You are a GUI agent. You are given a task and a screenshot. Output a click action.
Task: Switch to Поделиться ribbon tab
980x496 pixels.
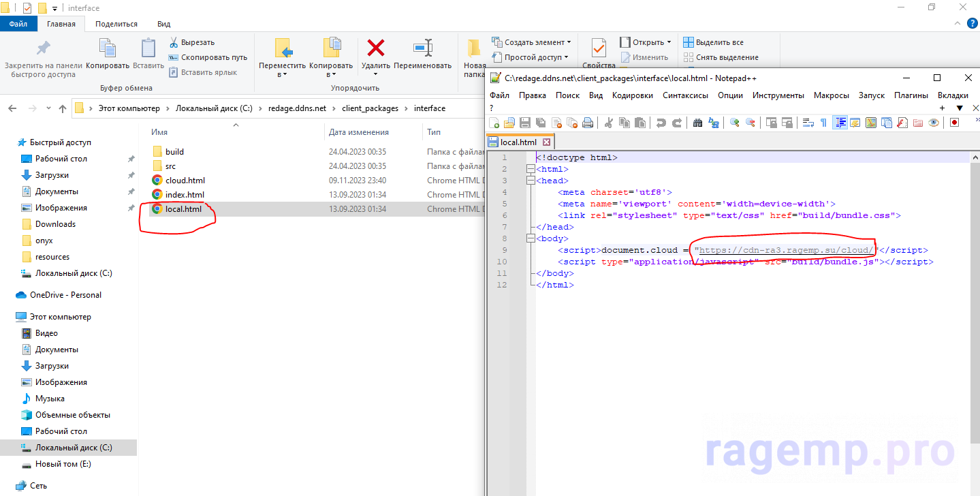116,24
